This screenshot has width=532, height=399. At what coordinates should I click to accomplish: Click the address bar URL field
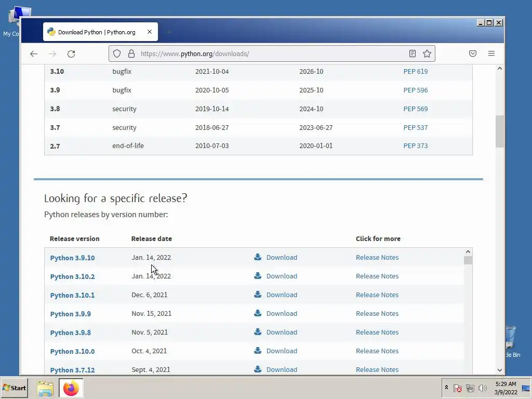(271, 54)
